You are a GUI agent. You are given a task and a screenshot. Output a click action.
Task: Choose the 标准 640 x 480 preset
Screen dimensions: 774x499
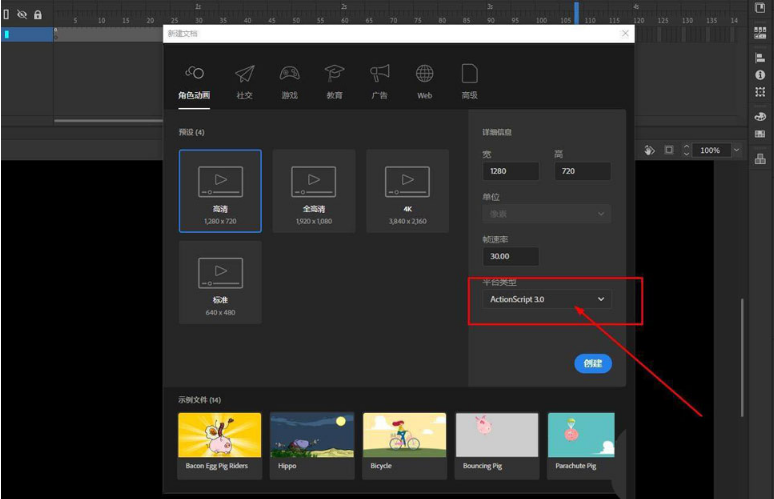tap(220, 282)
